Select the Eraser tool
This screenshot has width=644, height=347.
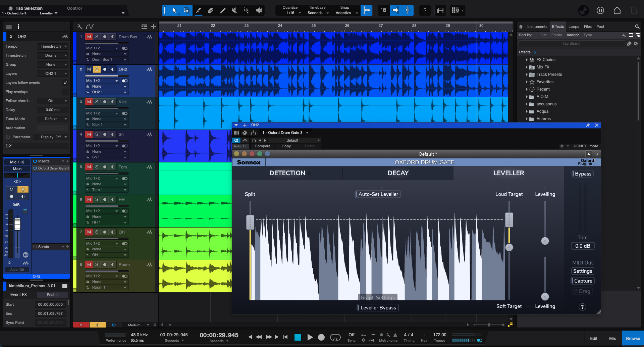tap(211, 10)
